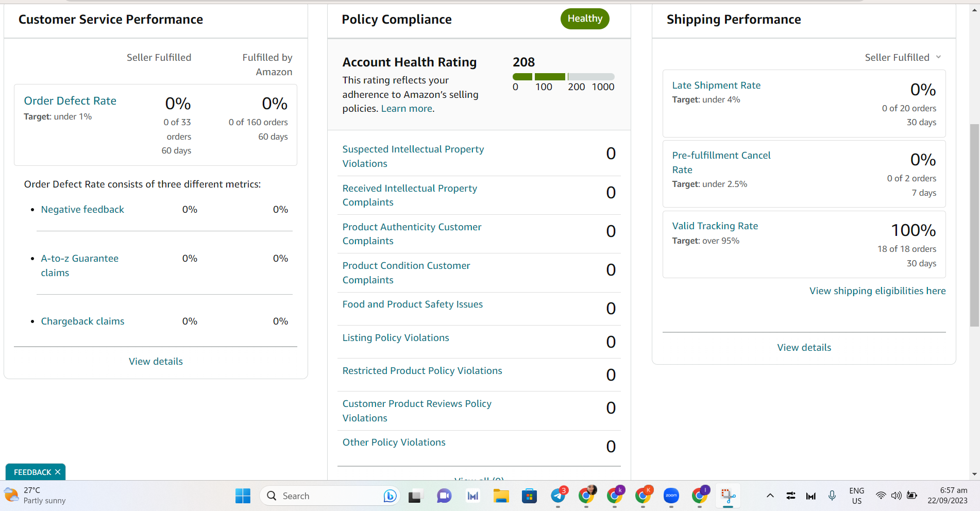This screenshot has width=980, height=511.
Task: Open Task View on the taskbar
Action: tap(415, 496)
